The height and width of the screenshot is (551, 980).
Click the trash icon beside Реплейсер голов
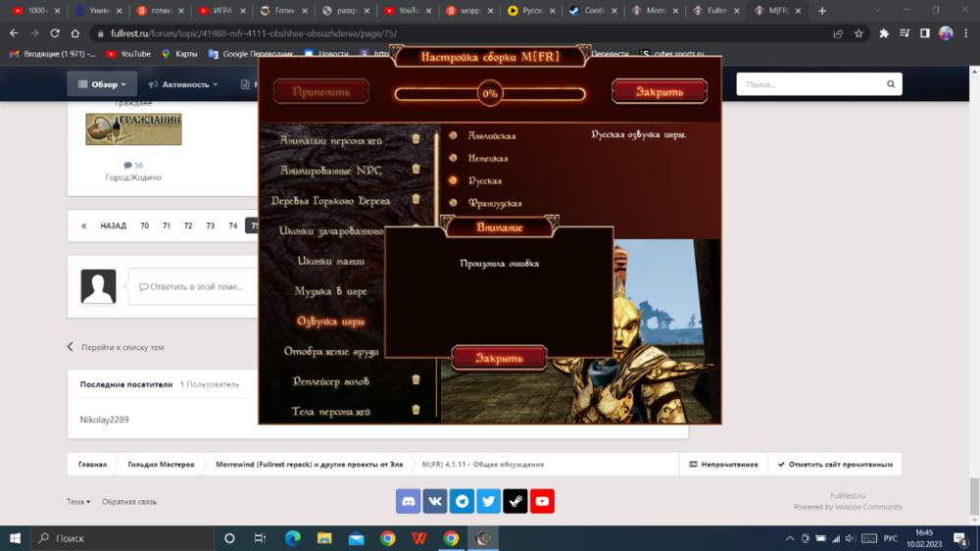pos(416,379)
